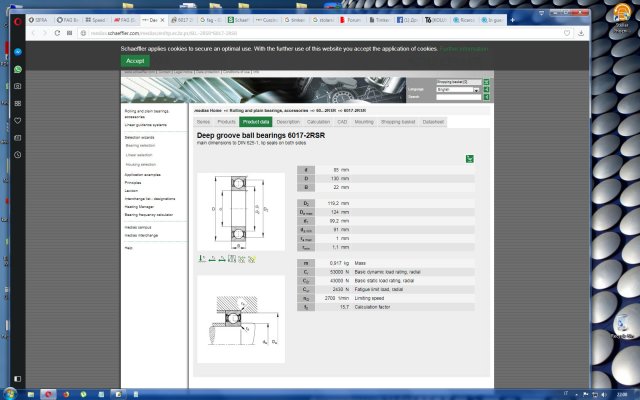Open Messenger in the Opera sidebar
Image resolution: width=640 pixels, height=400 pixels.
click(x=18, y=52)
